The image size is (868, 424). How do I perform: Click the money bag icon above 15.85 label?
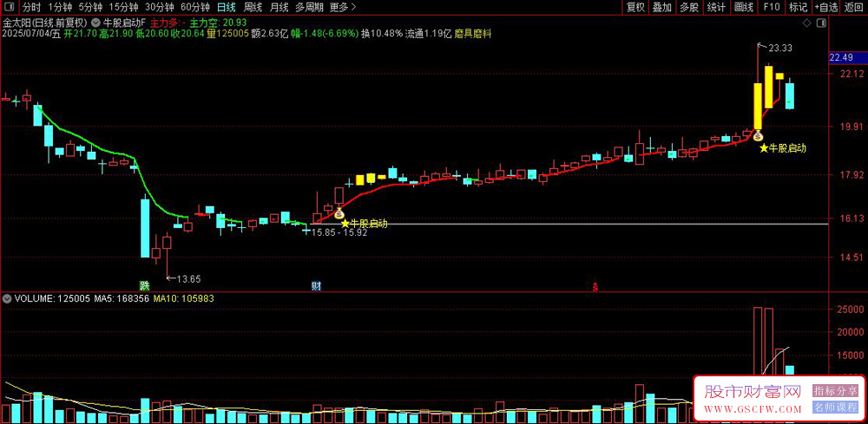point(339,212)
